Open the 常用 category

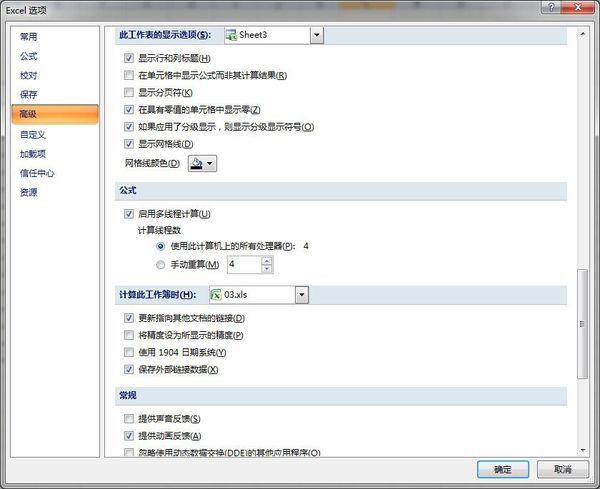(x=29, y=37)
